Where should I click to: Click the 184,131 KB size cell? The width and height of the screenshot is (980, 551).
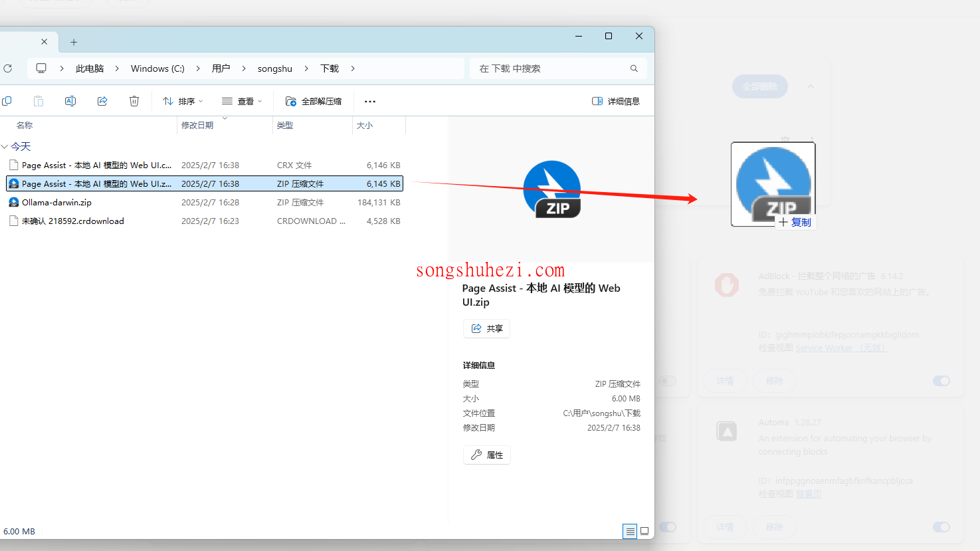pos(379,202)
